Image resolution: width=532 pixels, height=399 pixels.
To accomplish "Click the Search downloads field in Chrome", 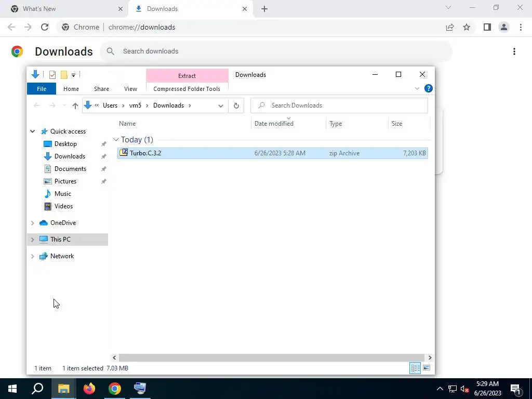I will tap(276, 51).
